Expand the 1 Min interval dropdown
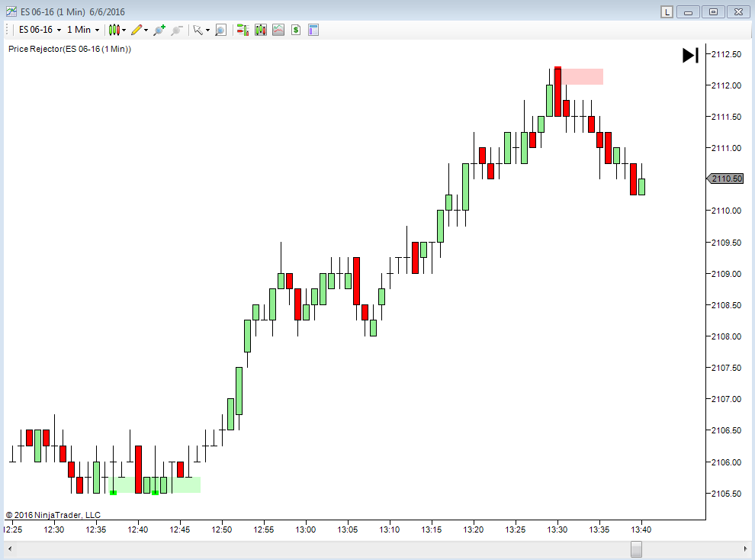The height and width of the screenshot is (560, 755). pos(83,30)
